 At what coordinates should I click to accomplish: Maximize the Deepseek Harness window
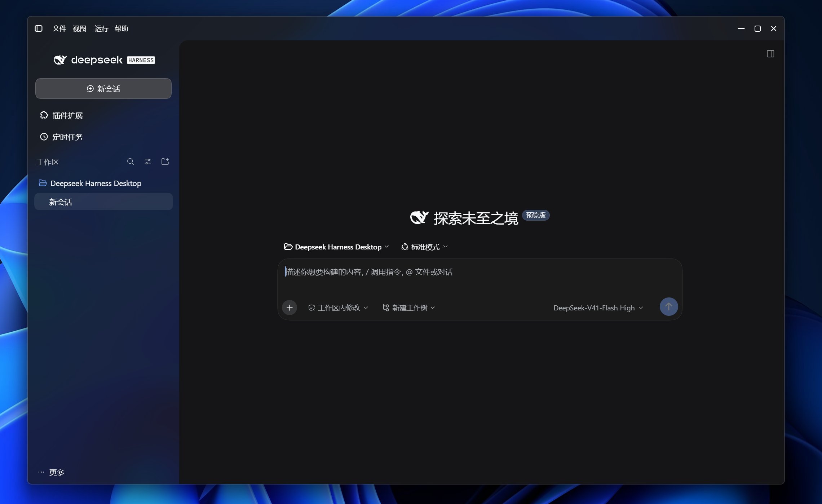(757, 28)
